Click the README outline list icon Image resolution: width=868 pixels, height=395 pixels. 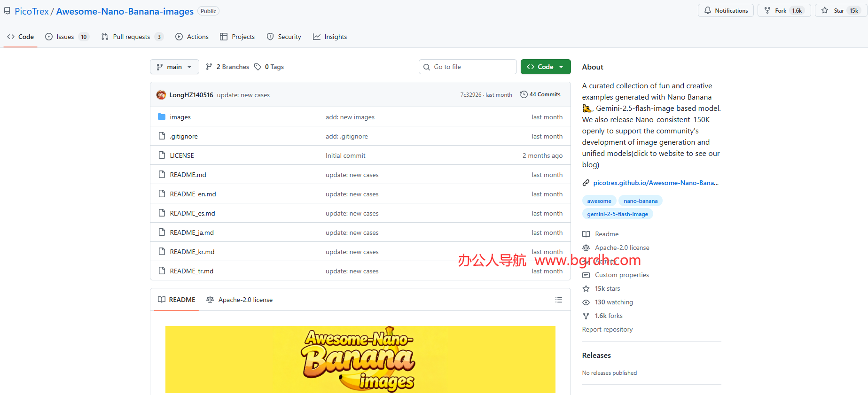pos(558,300)
